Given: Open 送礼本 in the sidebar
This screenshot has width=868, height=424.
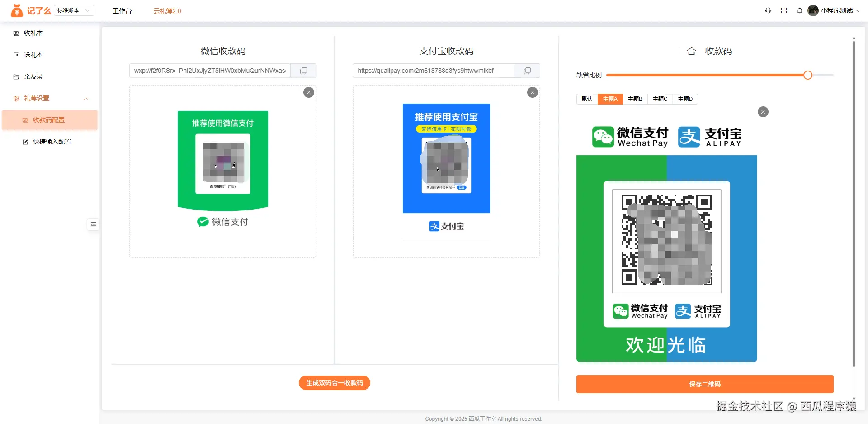Looking at the screenshot, I should tap(50, 55).
